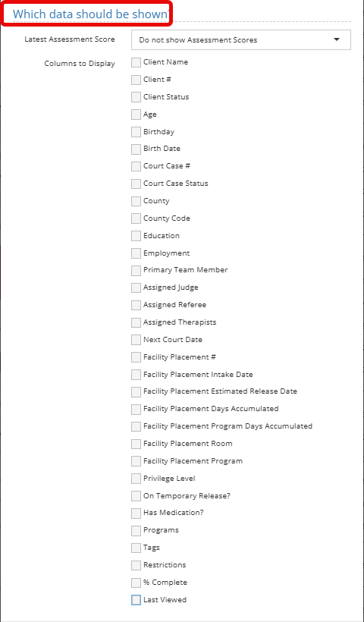Click the dropdown arrow for Assessment Scores

point(337,39)
